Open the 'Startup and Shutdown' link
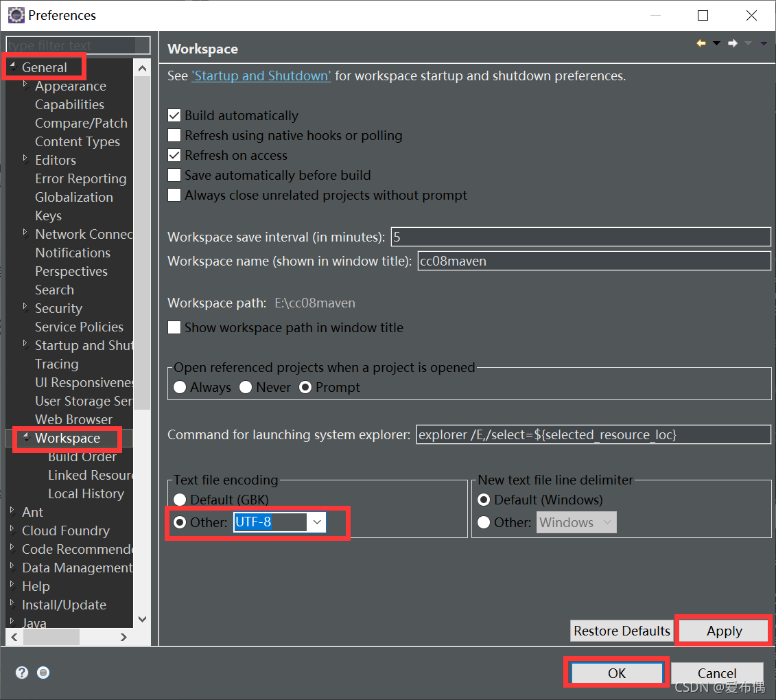 click(261, 75)
